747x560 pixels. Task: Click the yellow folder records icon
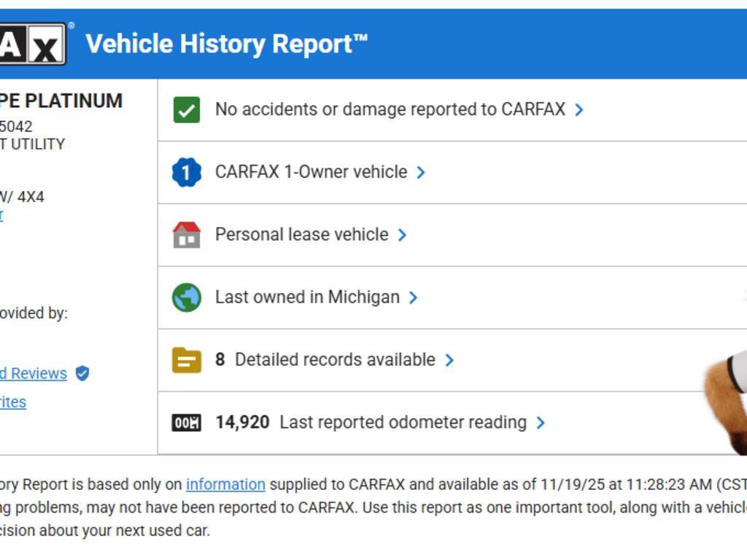187,360
